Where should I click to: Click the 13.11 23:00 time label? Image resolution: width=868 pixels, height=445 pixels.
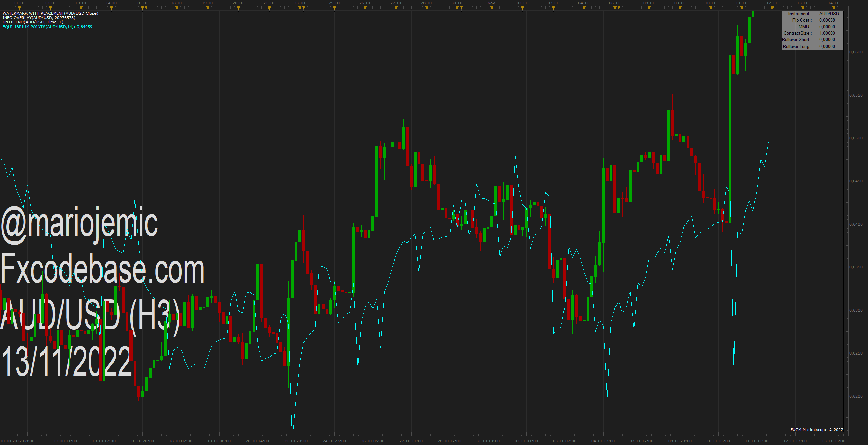[x=833, y=441]
